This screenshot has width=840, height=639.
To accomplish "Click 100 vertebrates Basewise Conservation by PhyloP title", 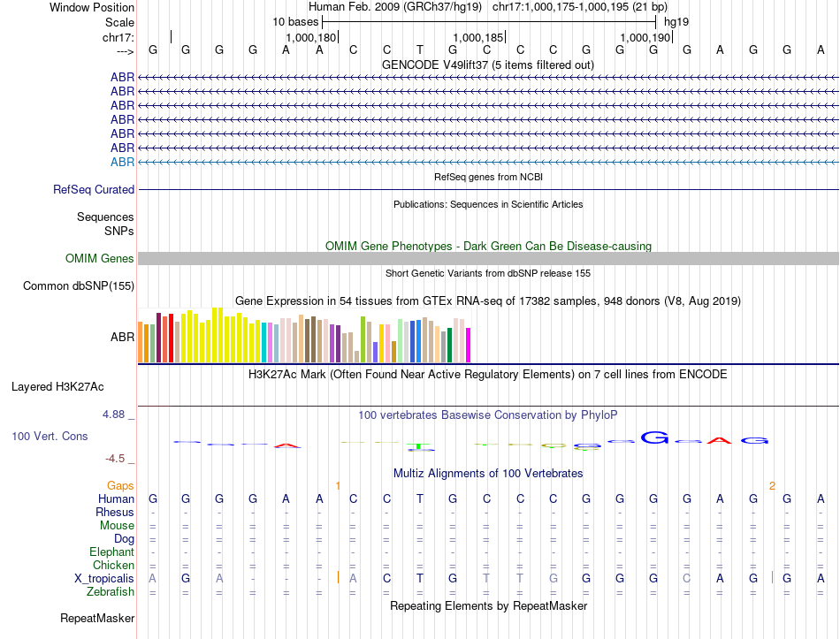I will click(x=488, y=415).
